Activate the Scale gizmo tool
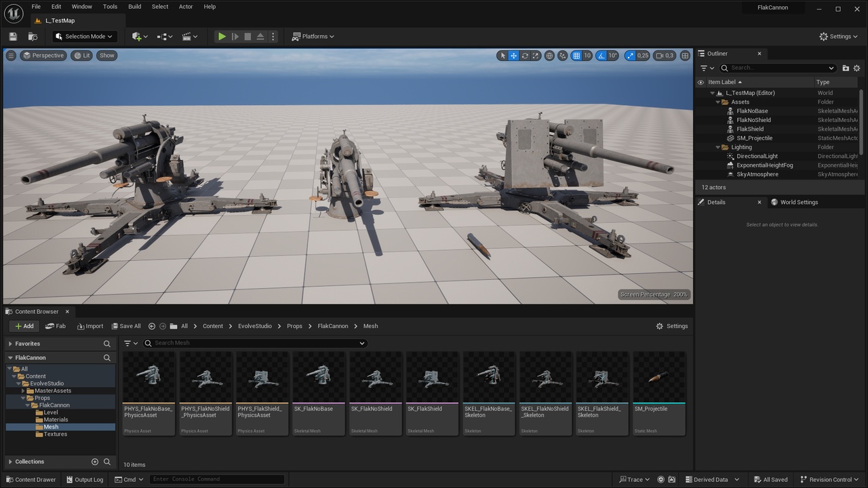This screenshot has height=488, width=868. [536, 56]
